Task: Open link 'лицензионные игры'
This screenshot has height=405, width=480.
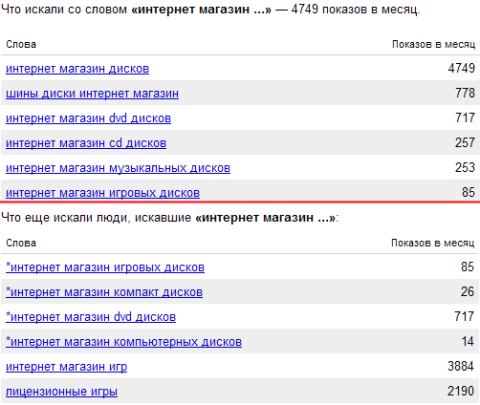Action: point(62,391)
